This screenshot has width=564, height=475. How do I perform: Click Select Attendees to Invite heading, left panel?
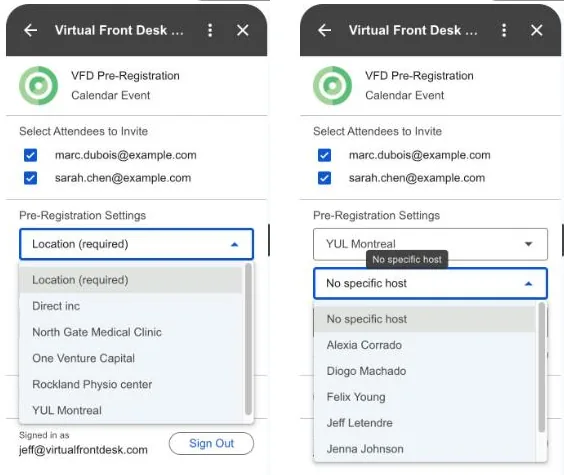(83, 131)
